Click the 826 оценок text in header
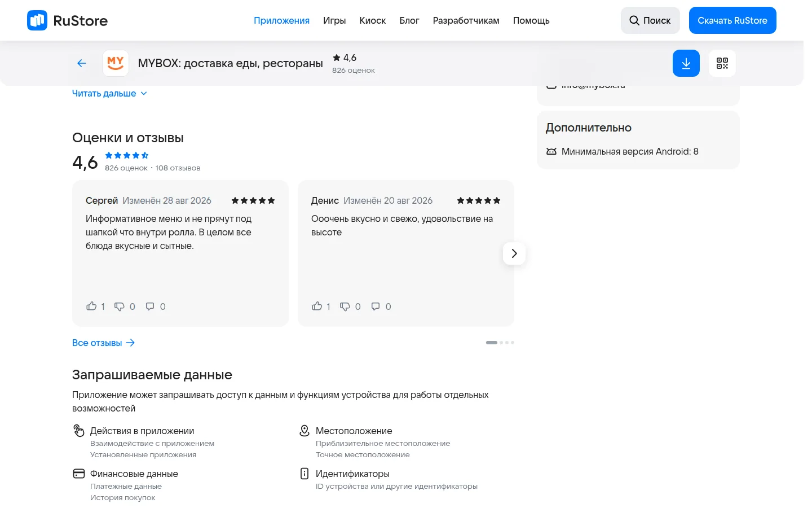This screenshot has width=812, height=508. click(354, 71)
